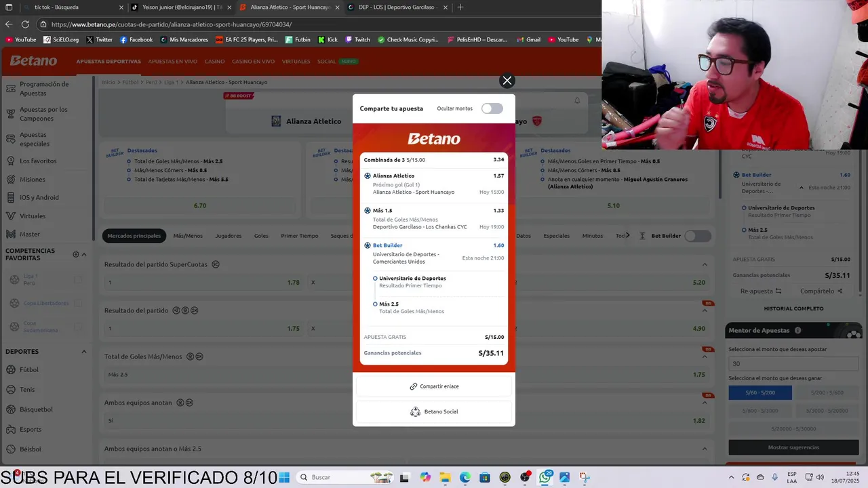
Task: Select Goles market tab
Action: 261,236
